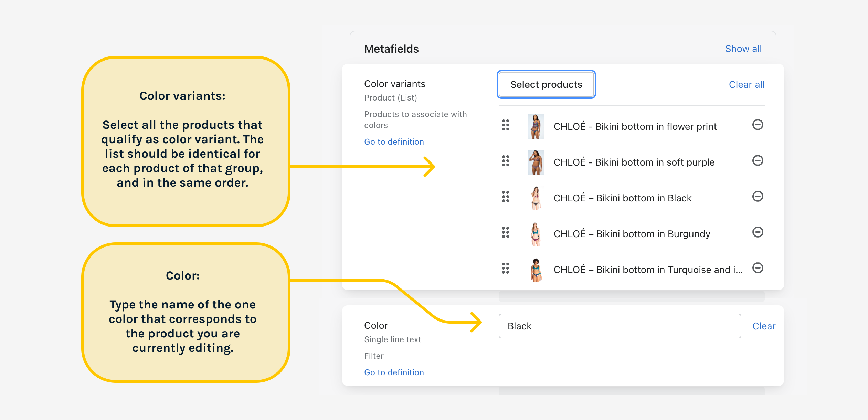
Task: Remove Turquoise bikini bottom from list
Action: (758, 268)
